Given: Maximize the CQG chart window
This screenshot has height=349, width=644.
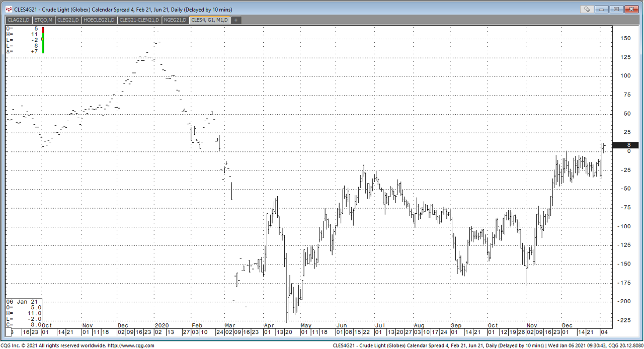Looking at the screenshot, I should click(616, 9).
